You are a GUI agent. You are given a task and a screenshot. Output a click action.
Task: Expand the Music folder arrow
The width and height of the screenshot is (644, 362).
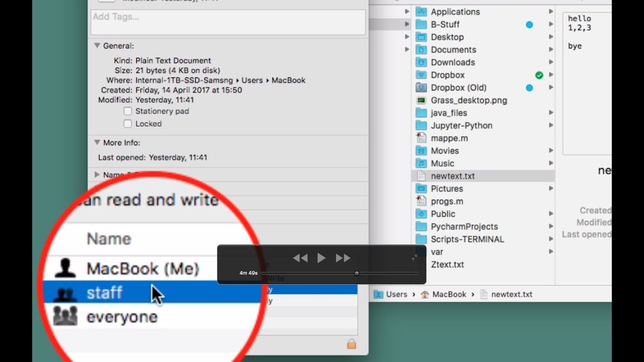[x=551, y=163]
